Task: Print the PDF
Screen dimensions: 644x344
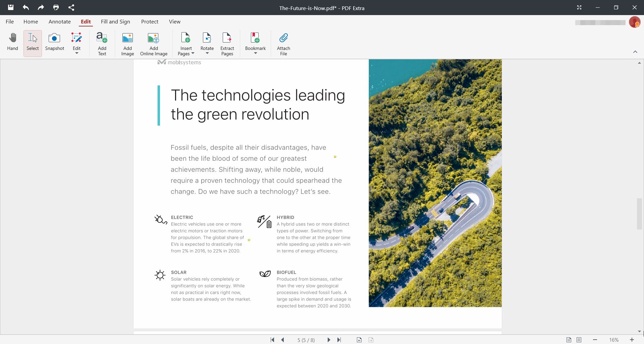Action: pyautogui.click(x=56, y=7)
